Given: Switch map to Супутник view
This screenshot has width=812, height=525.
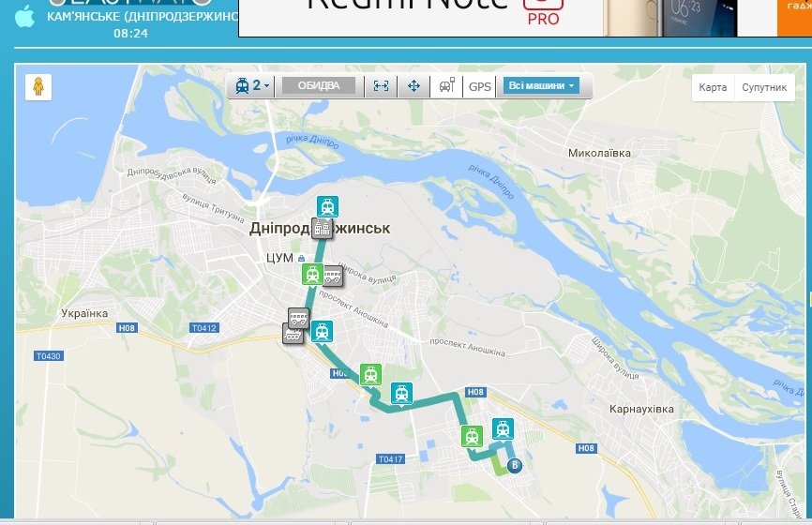Looking at the screenshot, I should pos(764,87).
